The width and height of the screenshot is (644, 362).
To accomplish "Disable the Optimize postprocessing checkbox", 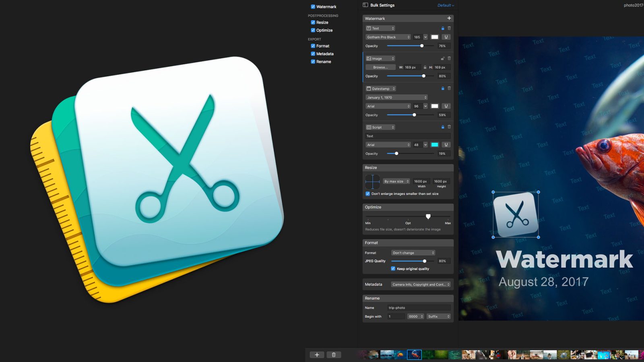I will coord(313,30).
